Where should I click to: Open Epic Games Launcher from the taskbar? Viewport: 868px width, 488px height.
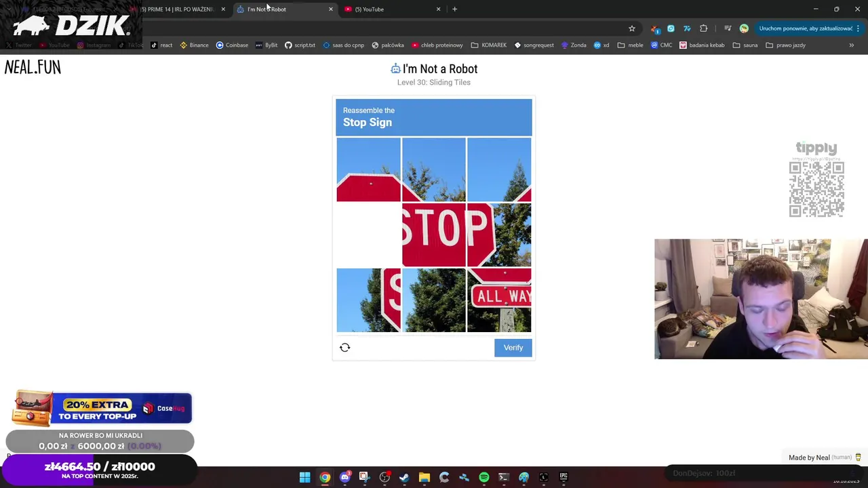coord(564,477)
